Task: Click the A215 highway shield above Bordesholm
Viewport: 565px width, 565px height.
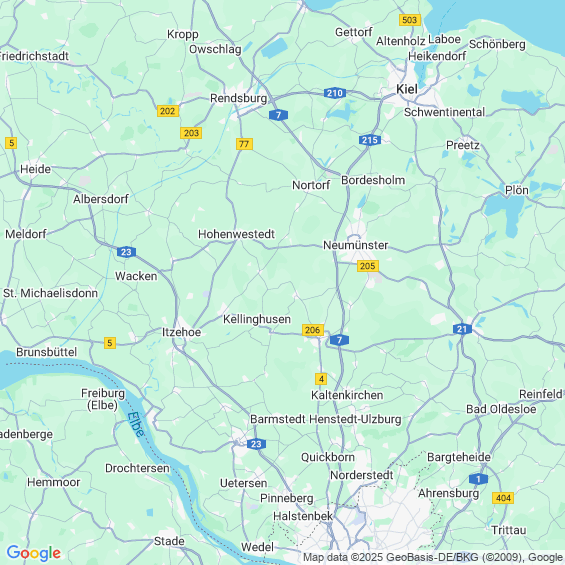Action: [370, 140]
